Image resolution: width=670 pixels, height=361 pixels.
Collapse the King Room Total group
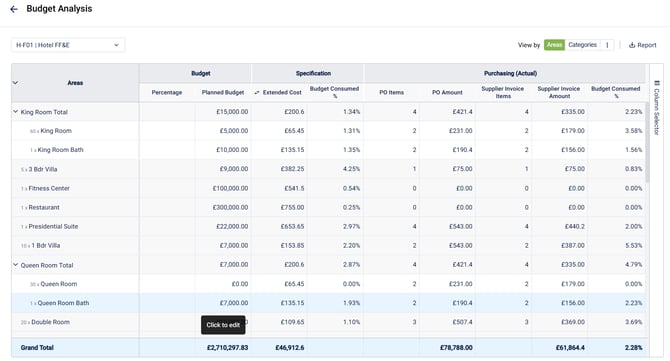(x=15, y=112)
